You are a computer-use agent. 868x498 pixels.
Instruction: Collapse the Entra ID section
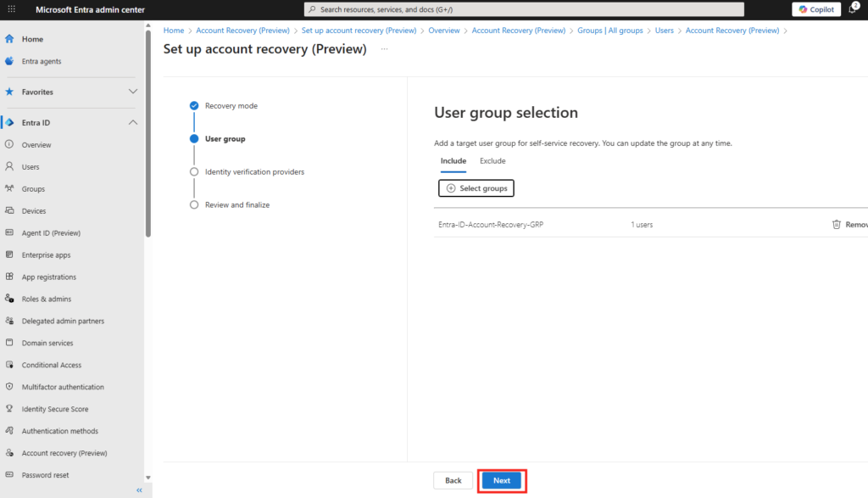click(x=132, y=123)
